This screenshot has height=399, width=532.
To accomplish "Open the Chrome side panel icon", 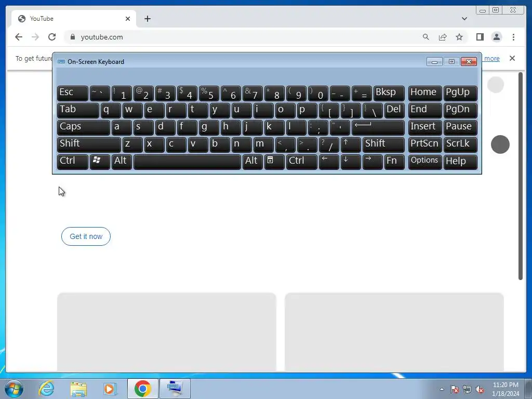I will [x=480, y=37].
